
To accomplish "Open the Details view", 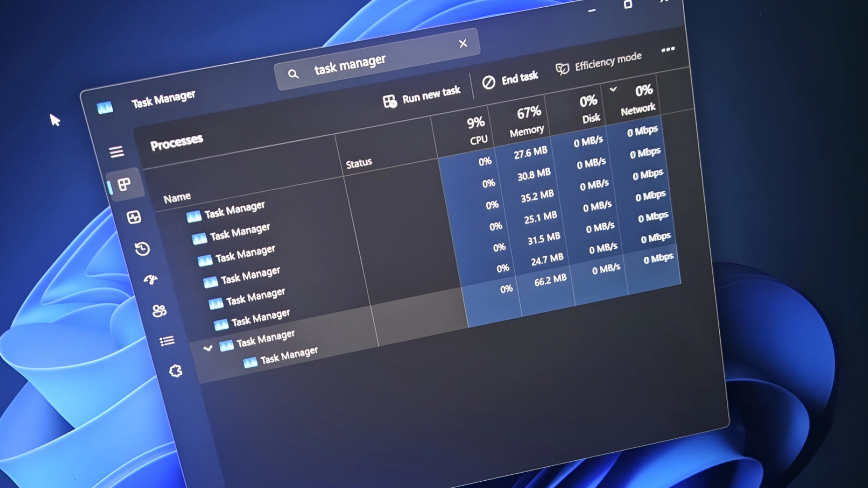I will (x=167, y=340).
